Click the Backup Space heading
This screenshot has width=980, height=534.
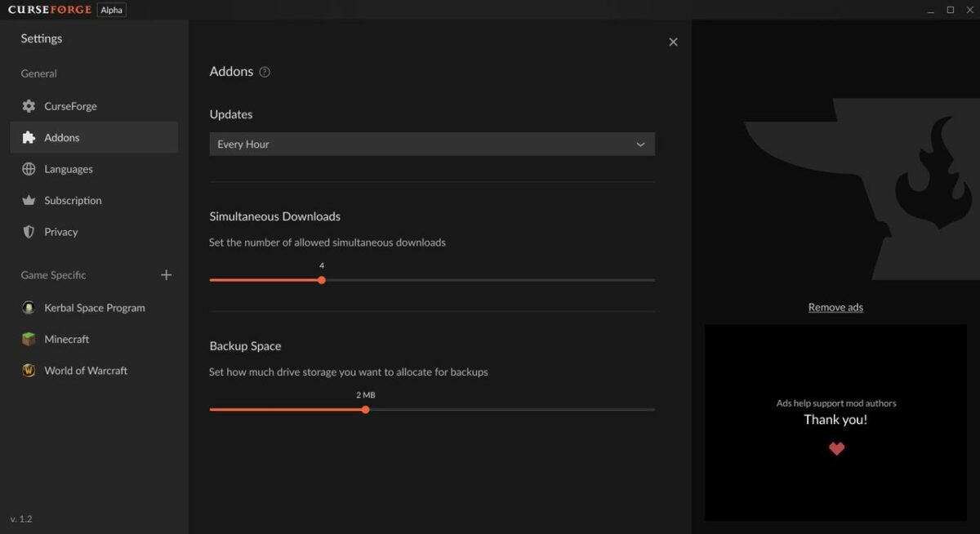(245, 346)
